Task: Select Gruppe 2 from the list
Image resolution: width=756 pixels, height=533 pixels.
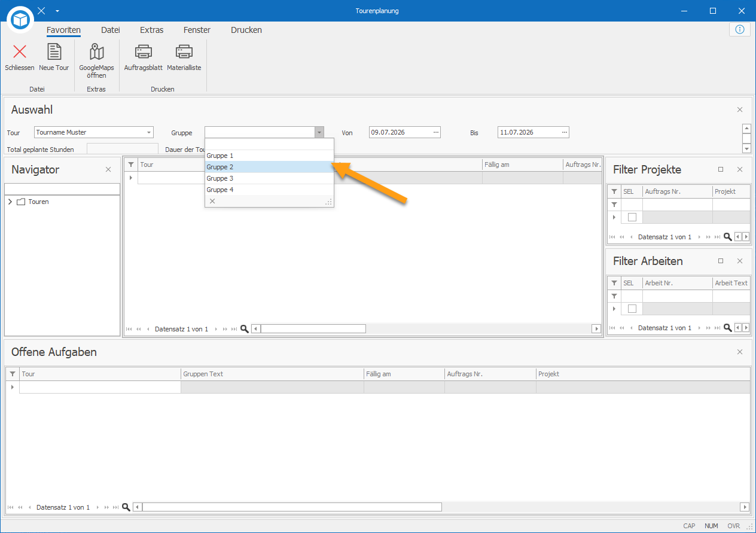Action: pyautogui.click(x=269, y=167)
